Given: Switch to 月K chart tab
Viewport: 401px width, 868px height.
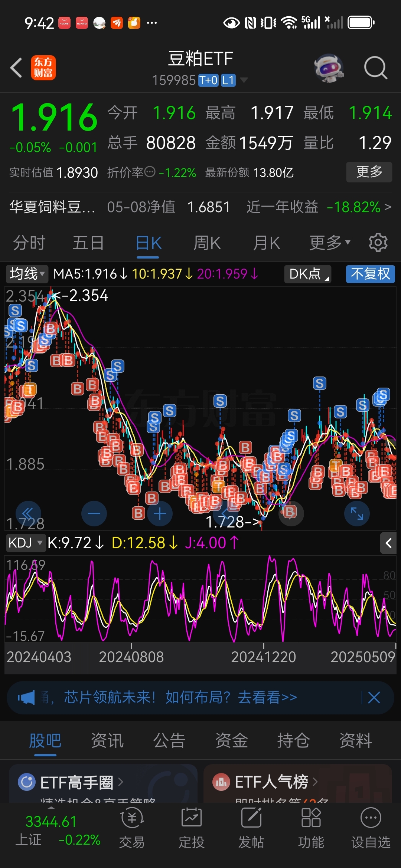Looking at the screenshot, I should point(267,243).
